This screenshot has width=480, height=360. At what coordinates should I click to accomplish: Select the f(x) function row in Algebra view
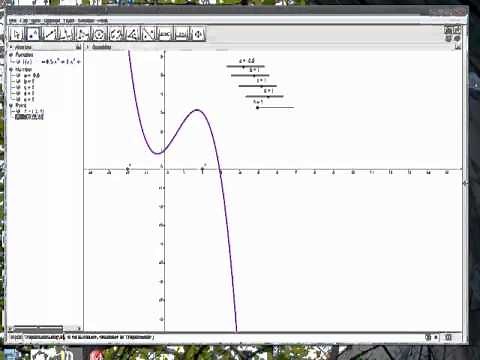click(48, 62)
